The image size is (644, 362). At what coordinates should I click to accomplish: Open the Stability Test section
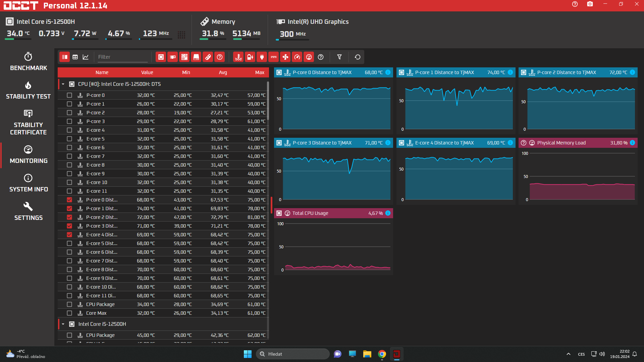pos(29,90)
